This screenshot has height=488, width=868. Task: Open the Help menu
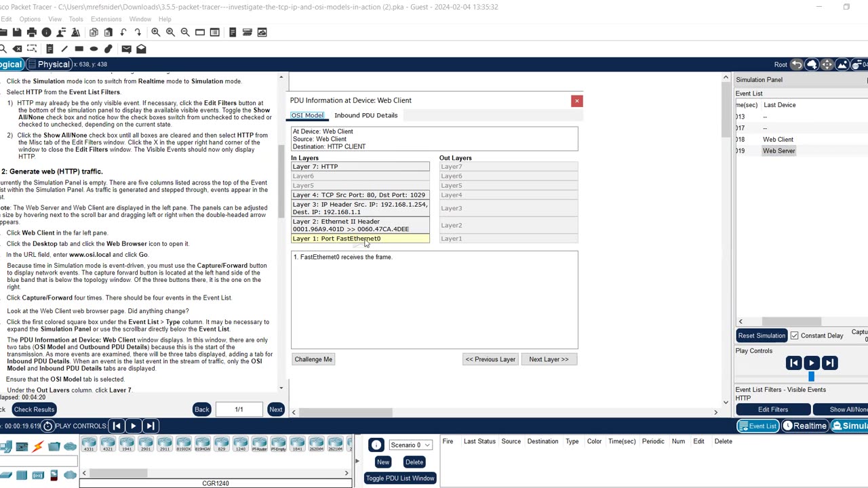pyautogui.click(x=165, y=19)
